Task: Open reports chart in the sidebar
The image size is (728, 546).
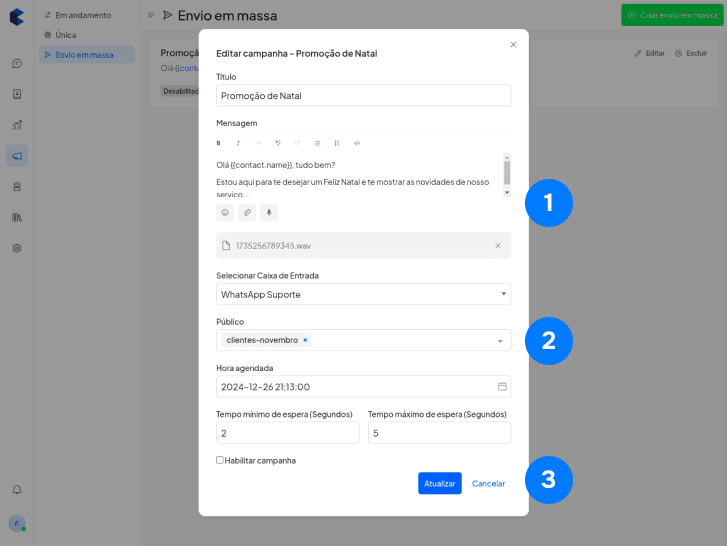Action: point(17,125)
